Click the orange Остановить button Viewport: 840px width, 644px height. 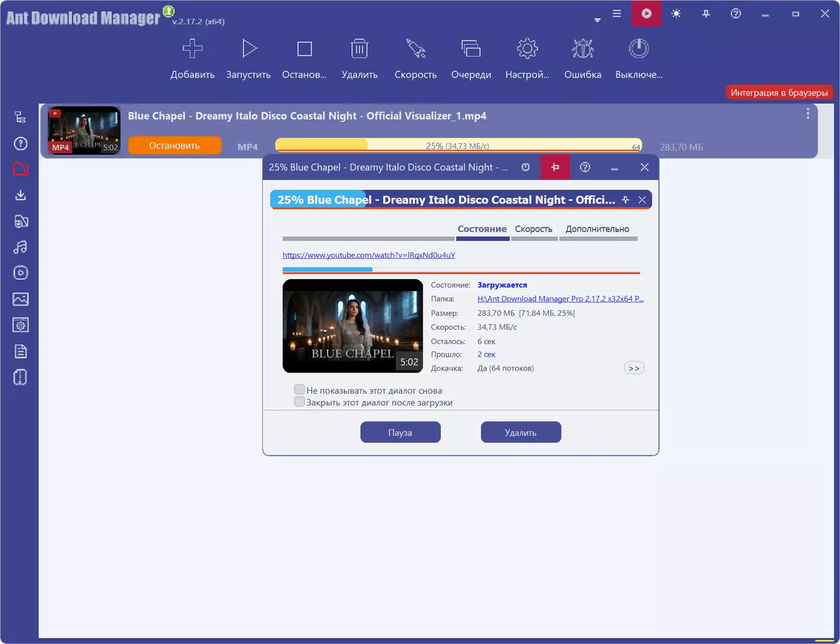[174, 145]
